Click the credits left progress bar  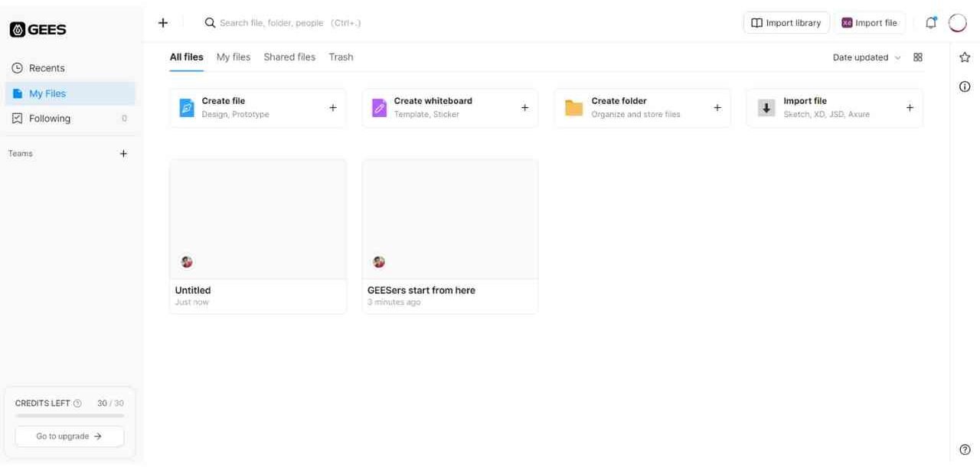69,415
